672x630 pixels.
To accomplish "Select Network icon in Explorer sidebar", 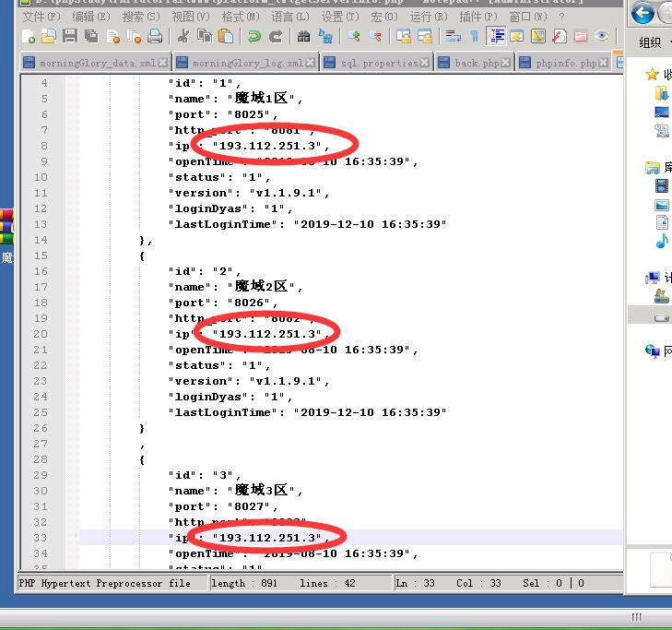I will (x=652, y=351).
